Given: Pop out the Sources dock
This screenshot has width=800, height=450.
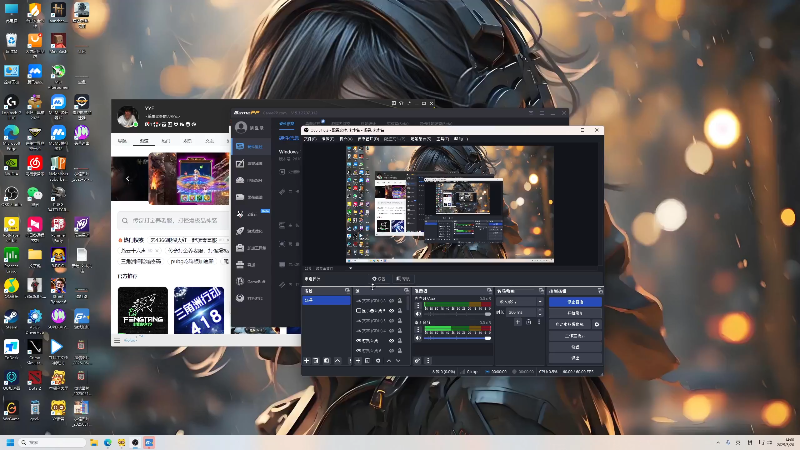Looking at the screenshot, I should click(x=407, y=291).
